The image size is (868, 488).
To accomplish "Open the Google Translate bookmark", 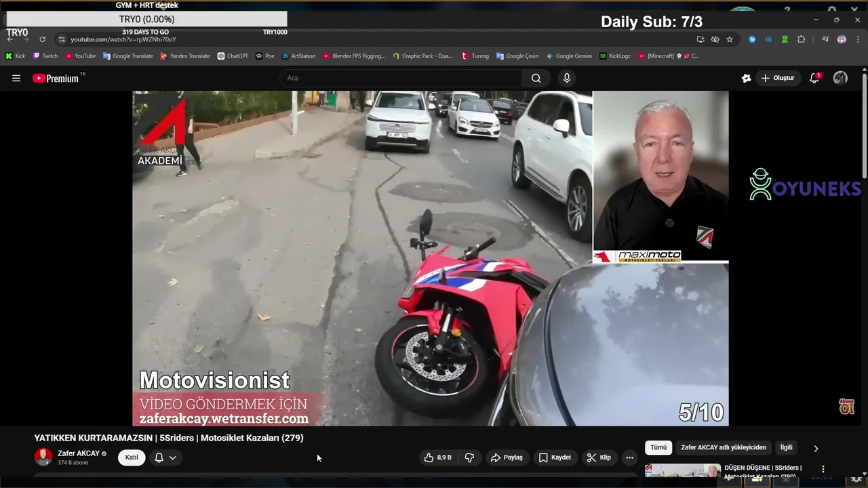I will [128, 56].
